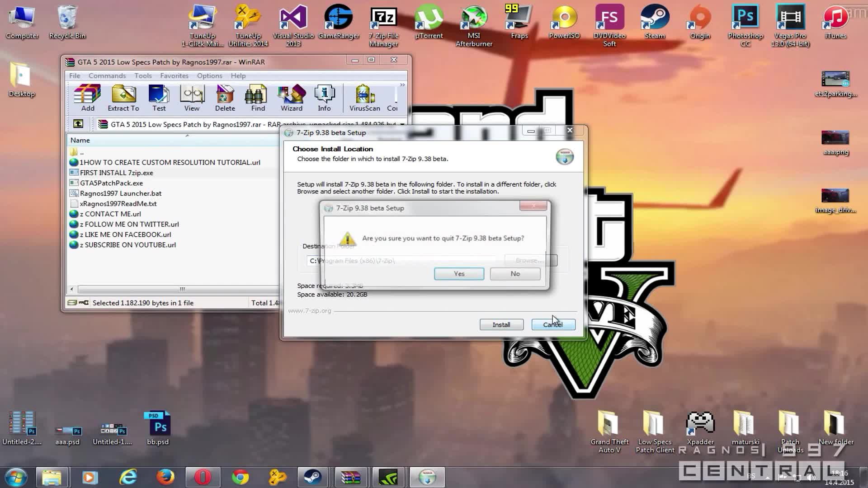Expand WinRAR toolbar overflow chevron
Screen dimensions: 868x488
tap(402, 85)
